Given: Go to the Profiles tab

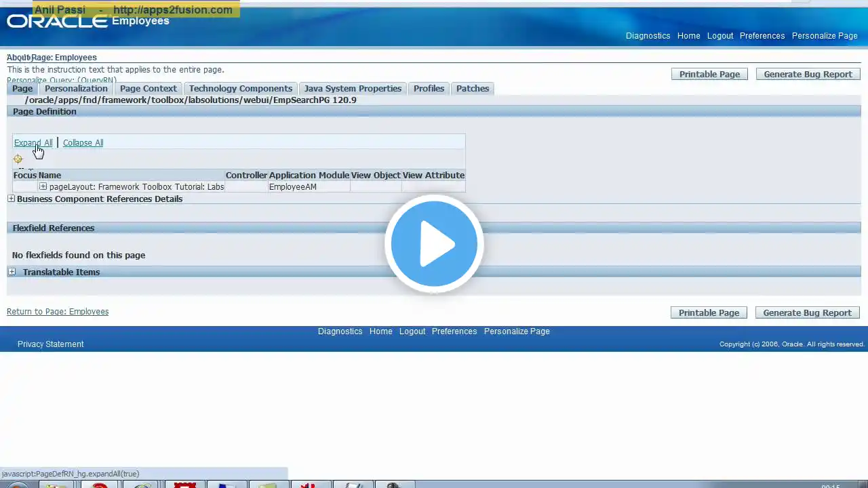Looking at the screenshot, I should (429, 89).
